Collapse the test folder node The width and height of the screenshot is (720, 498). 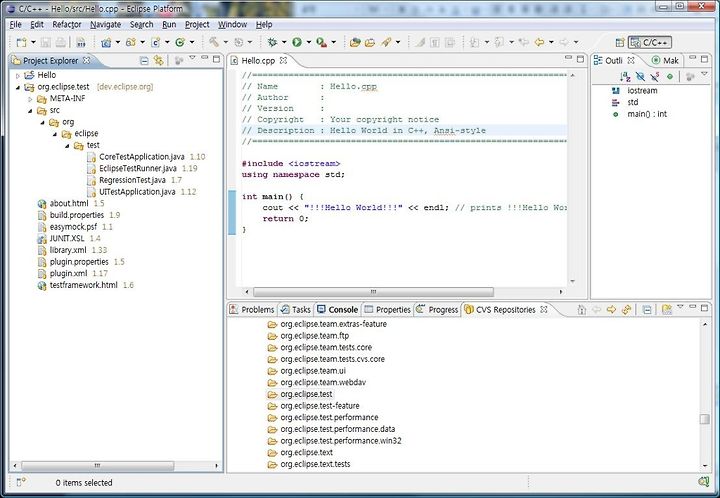point(67,145)
